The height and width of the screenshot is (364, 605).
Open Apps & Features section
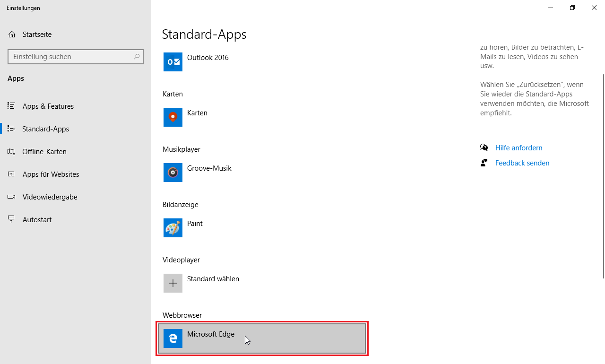point(48,106)
